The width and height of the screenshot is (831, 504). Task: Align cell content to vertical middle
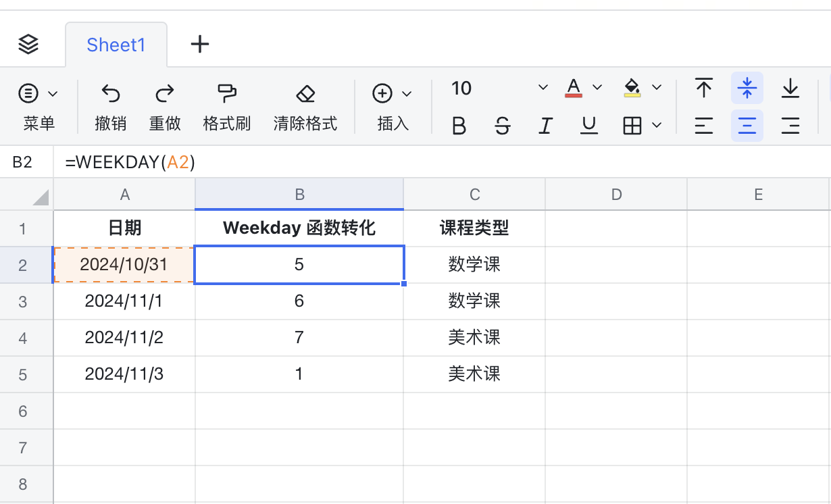click(x=747, y=88)
